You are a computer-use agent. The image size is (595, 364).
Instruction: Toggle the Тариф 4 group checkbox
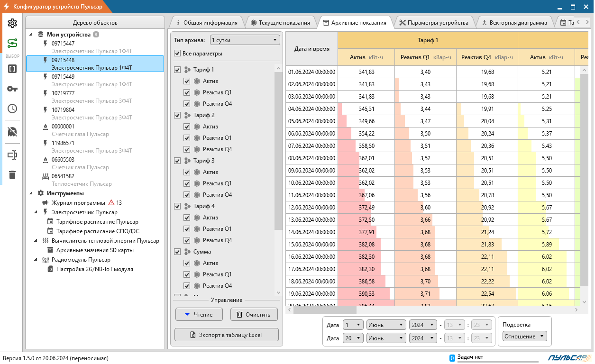177,206
